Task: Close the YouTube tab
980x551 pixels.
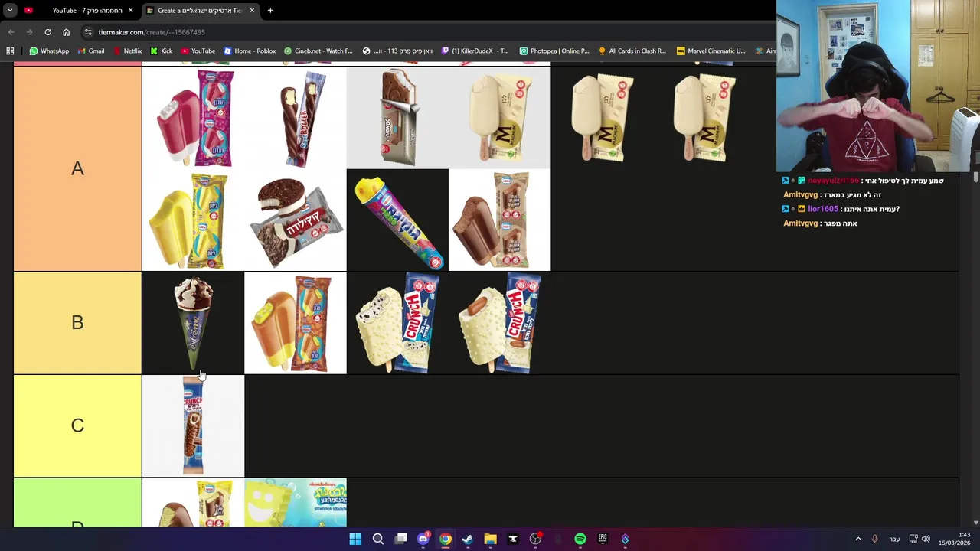Action: point(130,11)
